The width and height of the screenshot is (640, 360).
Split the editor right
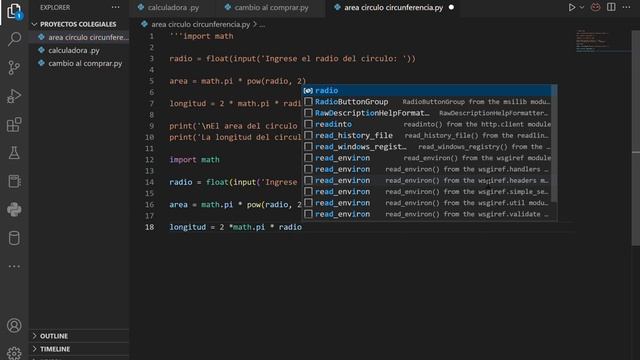(x=611, y=7)
